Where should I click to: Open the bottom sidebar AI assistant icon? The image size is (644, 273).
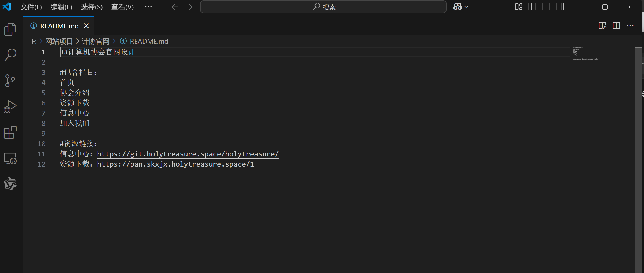(x=10, y=184)
